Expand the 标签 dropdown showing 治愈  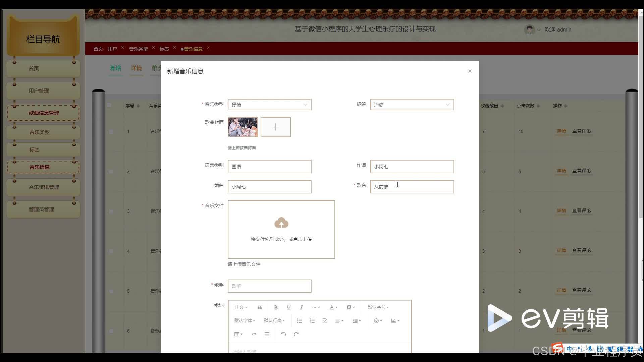(x=412, y=105)
